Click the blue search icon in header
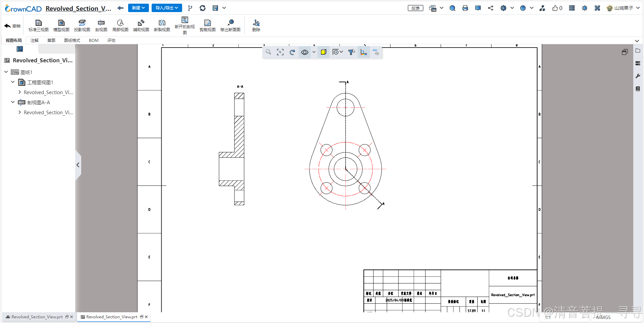Screen dimensions: 644x323 pos(452,8)
